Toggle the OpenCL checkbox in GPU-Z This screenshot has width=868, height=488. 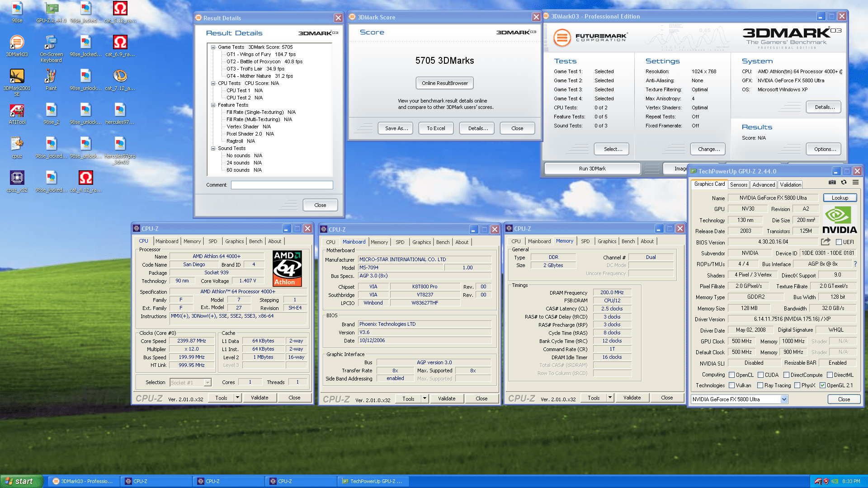[731, 375]
